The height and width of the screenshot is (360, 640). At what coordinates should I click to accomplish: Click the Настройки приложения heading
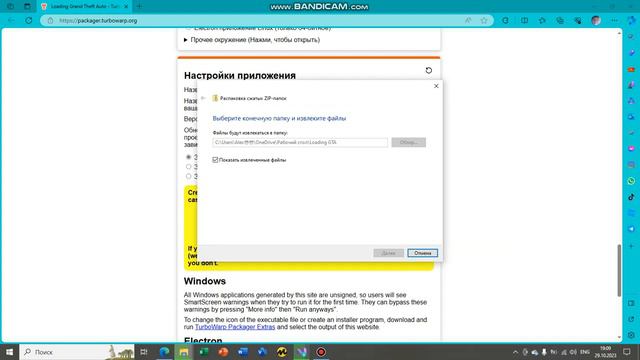pyautogui.click(x=240, y=76)
